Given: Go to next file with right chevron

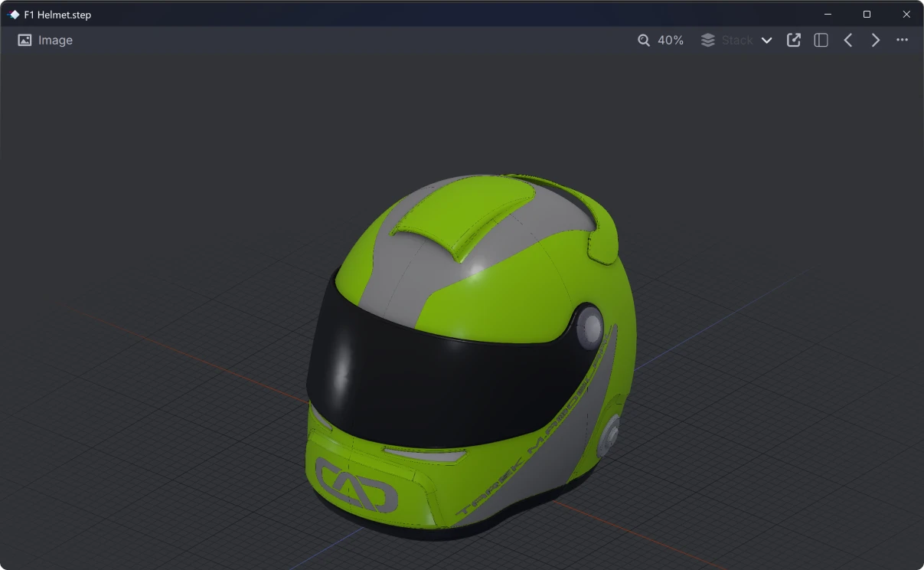Looking at the screenshot, I should [875, 40].
